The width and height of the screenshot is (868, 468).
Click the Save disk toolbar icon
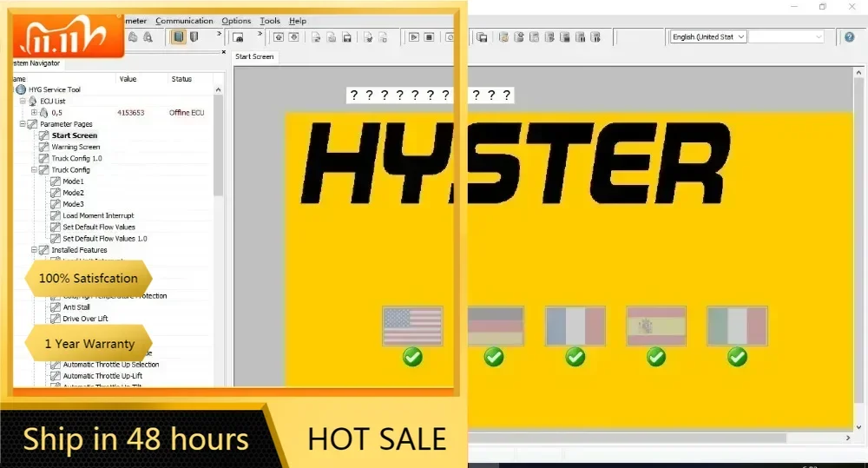347,37
